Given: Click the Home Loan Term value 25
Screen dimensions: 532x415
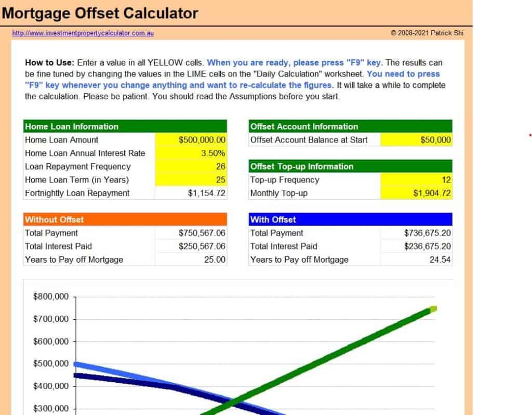Looking at the screenshot, I should point(191,180).
